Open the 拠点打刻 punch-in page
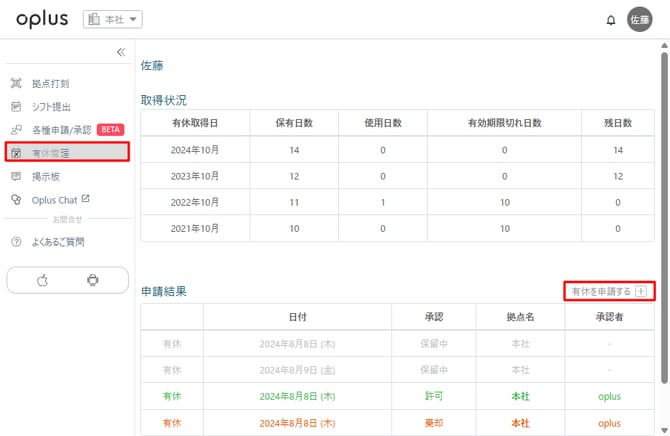This screenshot has width=670, height=436. click(51, 84)
